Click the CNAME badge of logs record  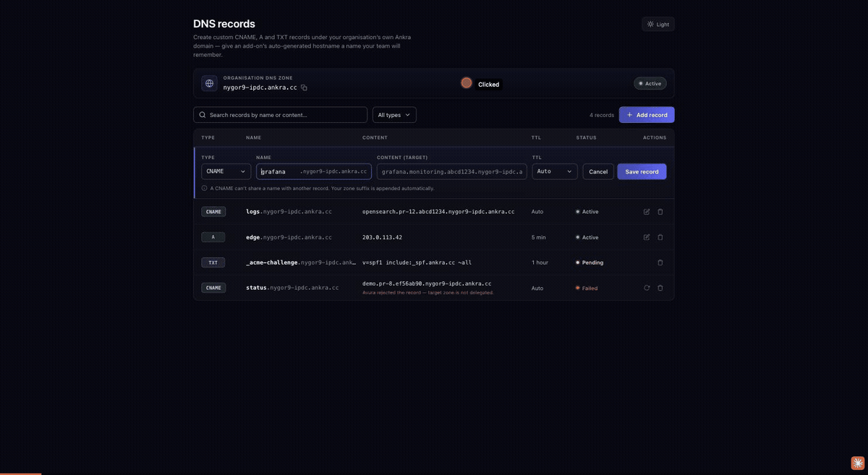[213, 212]
